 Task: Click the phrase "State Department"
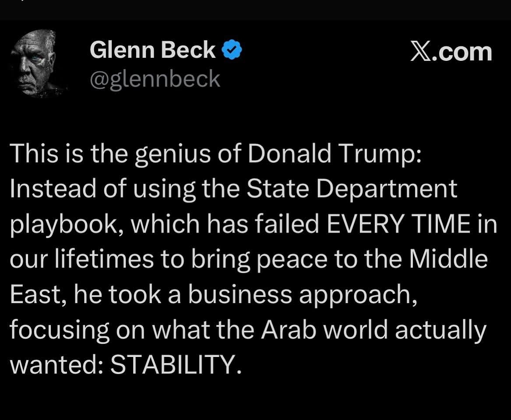(x=352, y=189)
